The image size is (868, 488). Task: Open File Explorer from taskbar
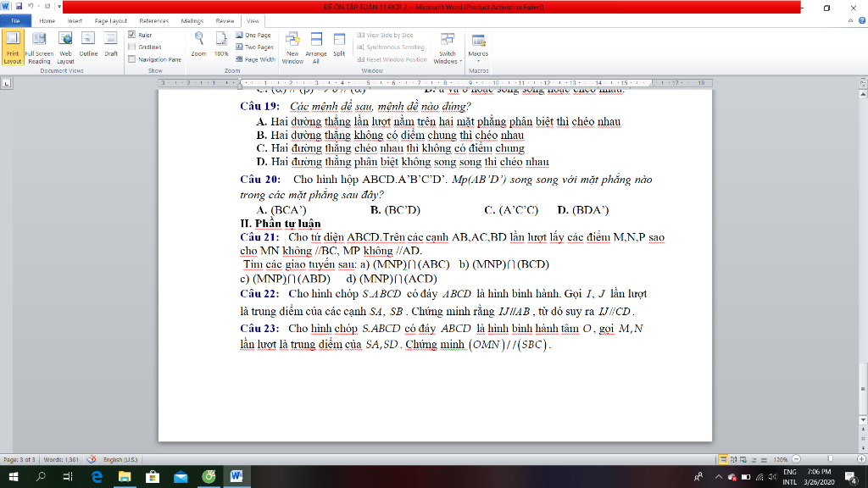[x=125, y=476]
